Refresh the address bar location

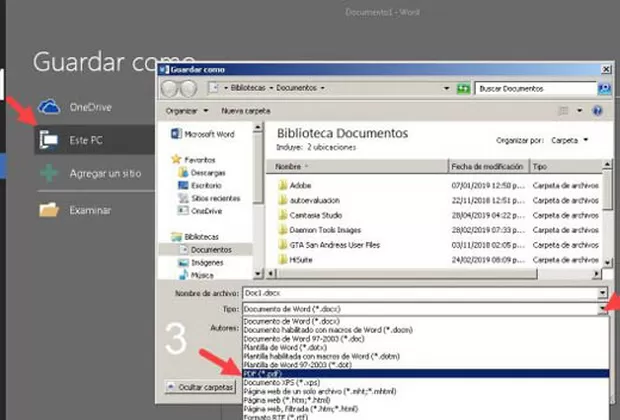463,88
